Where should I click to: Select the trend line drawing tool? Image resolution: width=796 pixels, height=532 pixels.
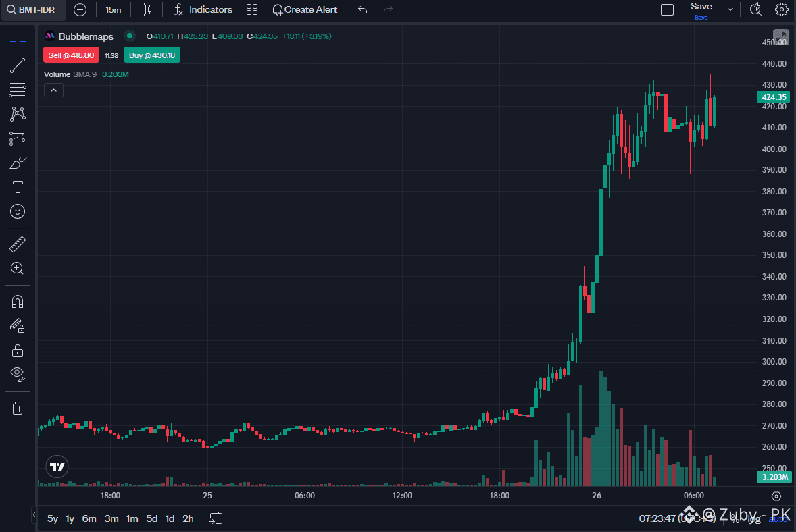point(18,65)
